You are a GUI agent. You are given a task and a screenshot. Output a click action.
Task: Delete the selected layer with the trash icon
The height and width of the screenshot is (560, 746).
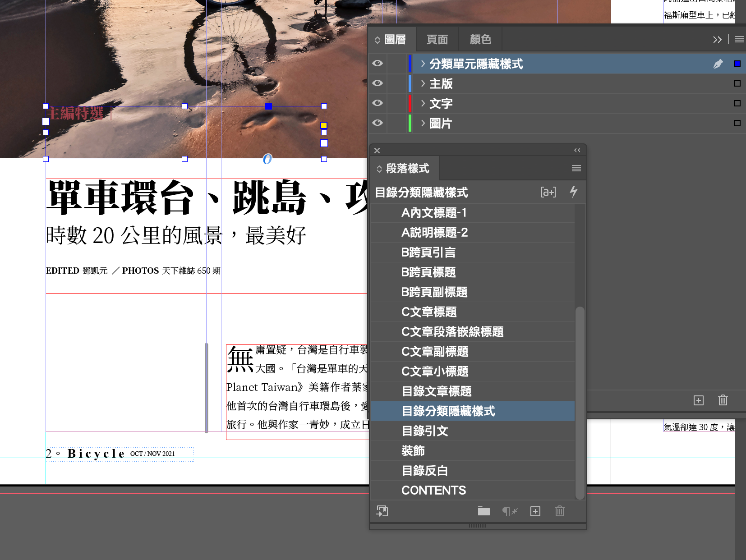click(x=723, y=400)
